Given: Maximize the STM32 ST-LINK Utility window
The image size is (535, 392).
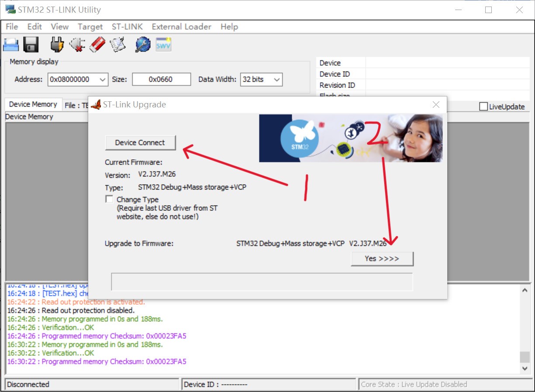Looking at the screenshot, I should (488, 10).
